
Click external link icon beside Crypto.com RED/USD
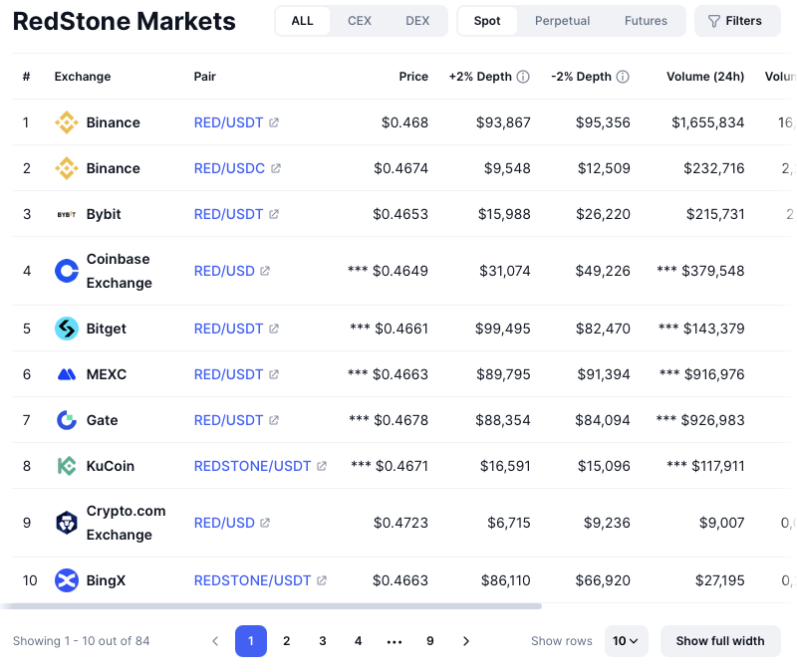pos(265,523)
